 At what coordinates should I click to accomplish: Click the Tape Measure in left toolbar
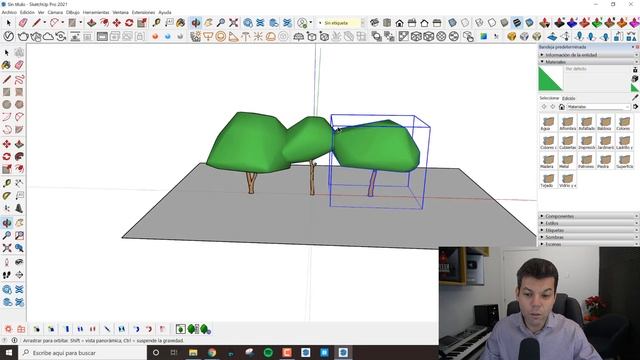(x=7, y=184)
